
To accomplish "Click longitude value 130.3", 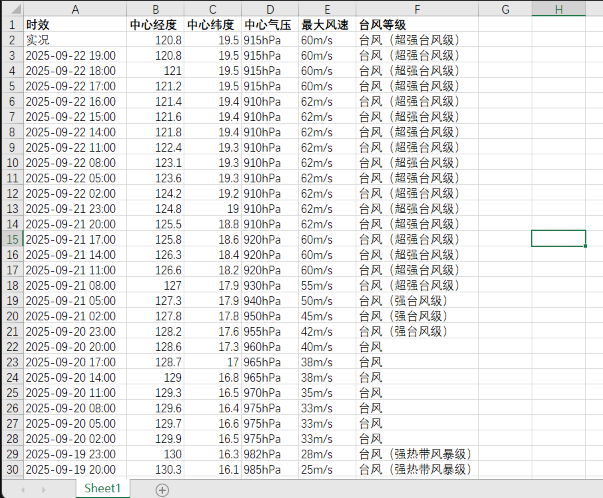I will pyautogui.click(x=155, y=470).
